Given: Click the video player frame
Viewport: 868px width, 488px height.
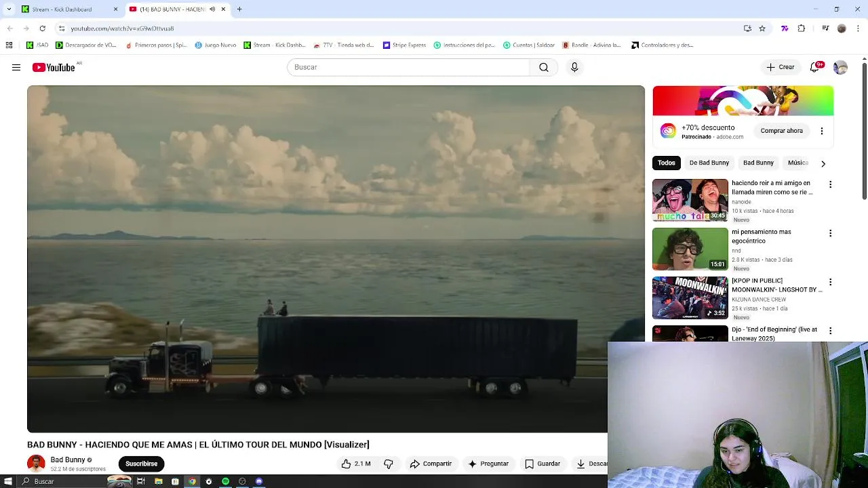Looking at the screenshot, I should (336, 259).
